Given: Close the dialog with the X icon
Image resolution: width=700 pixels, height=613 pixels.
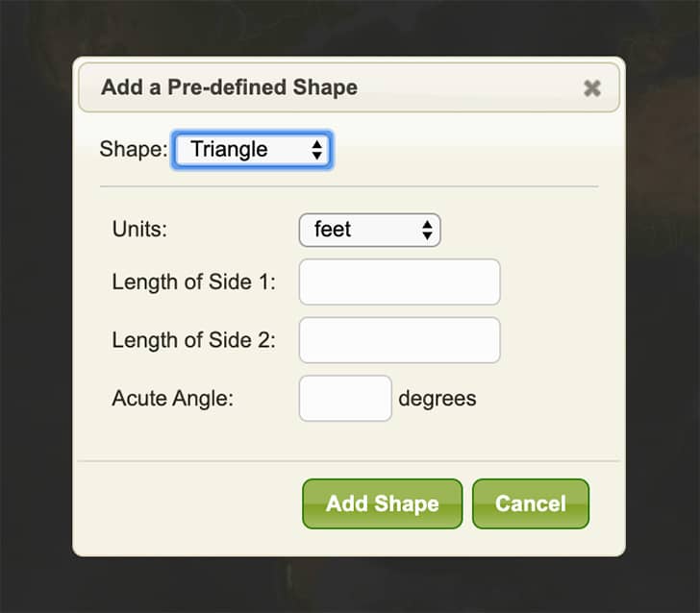Looking at the screenshot, I should pyautogui.click(x=592, y=88).
